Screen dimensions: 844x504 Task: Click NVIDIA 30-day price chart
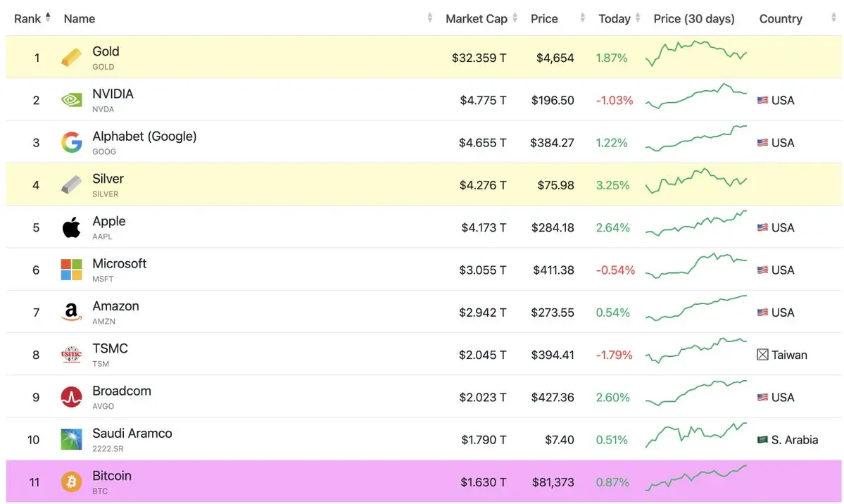point(696,96)
